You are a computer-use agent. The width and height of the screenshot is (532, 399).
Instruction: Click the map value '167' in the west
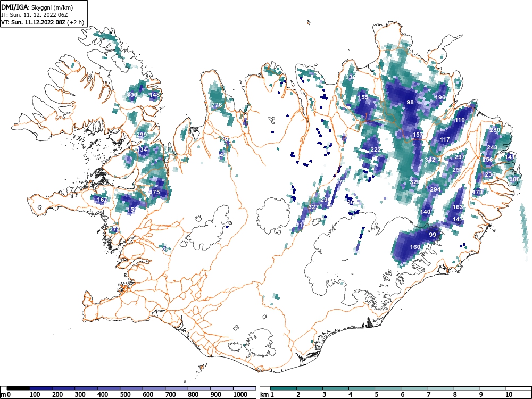pos(102,199)
